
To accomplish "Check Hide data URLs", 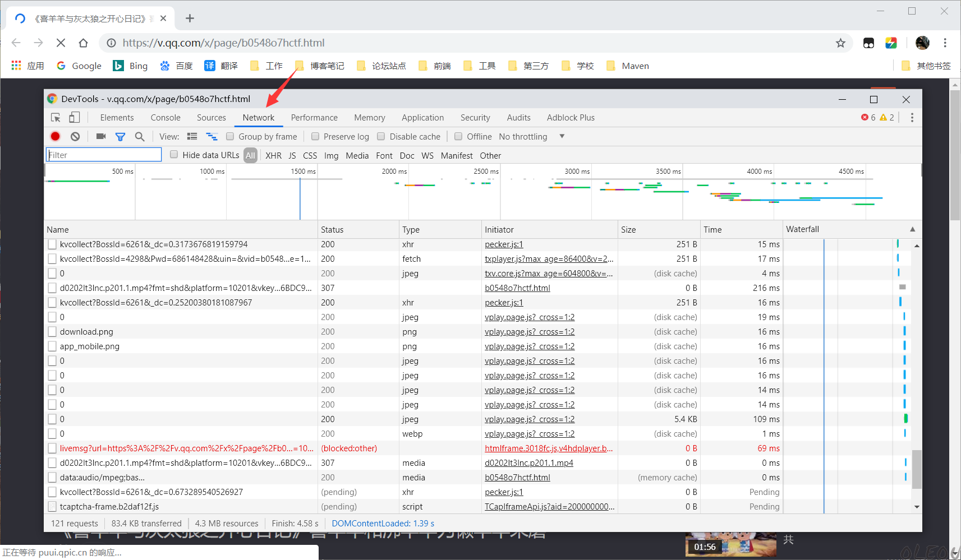I will [174, 155].
